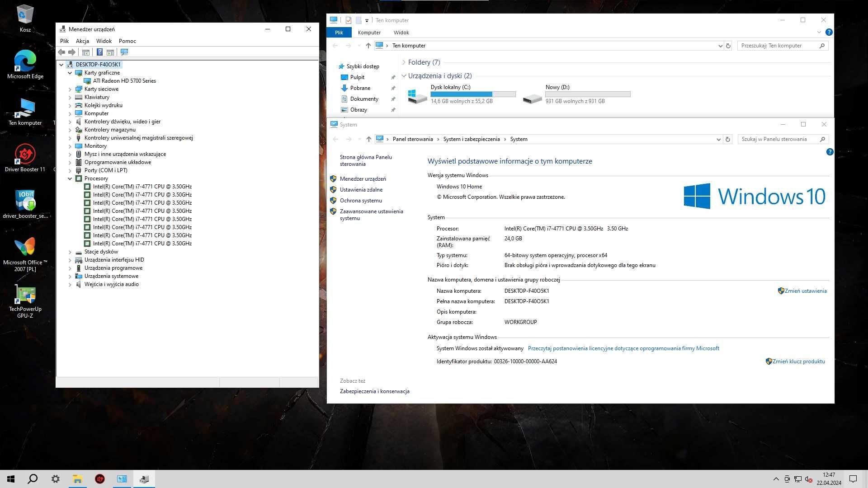Select the Ten komputer desktop shortcut
868x488 pixels.
(x=25, y=112)
